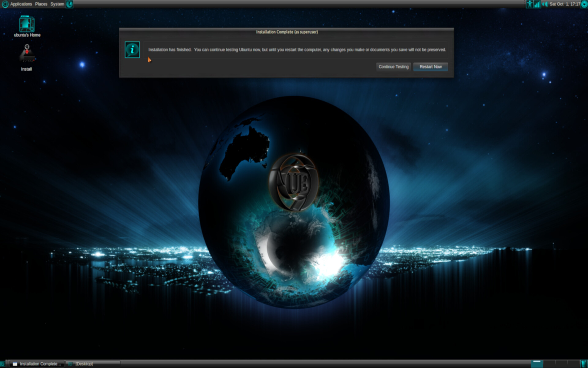The height and width of the screenshot is (368, 588).
Task: Click the Ubuntu logo beside Applications menu
Action: tap(5, 4)
